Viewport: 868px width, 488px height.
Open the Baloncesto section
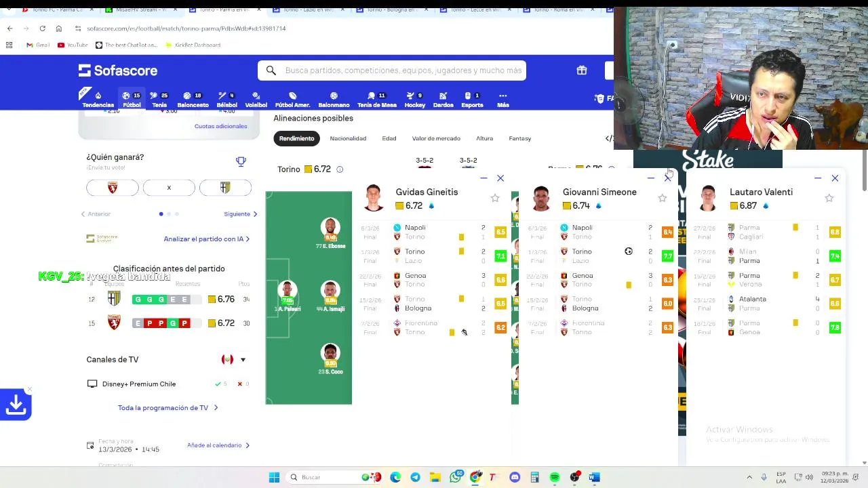click(193, 100)
